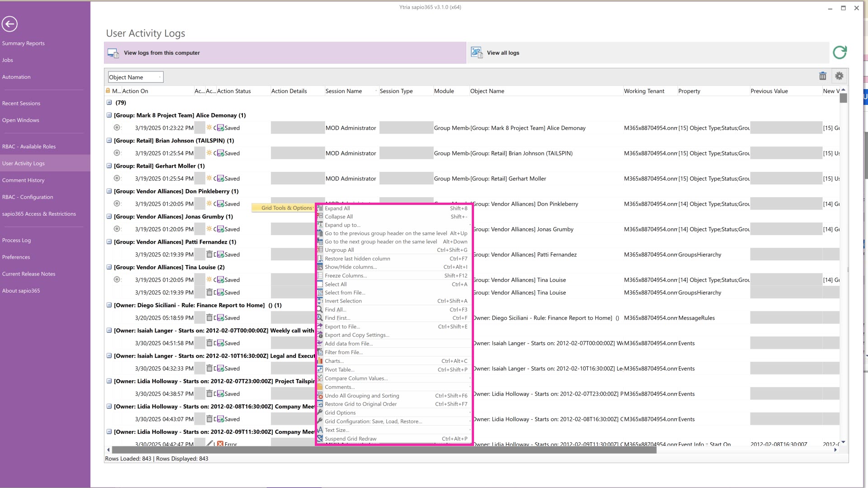Screen dimensions: 868x488
Task: Click the View logs from this computer icon
Action: (x=113, y=53)
